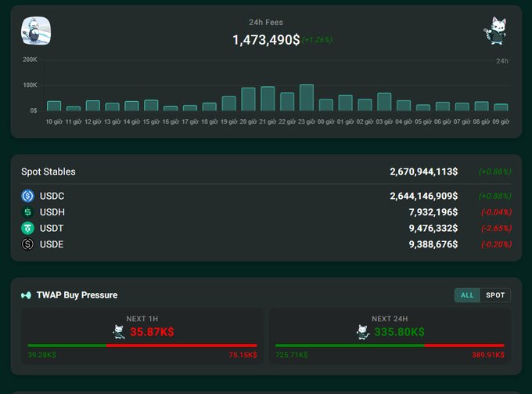
Task: Click the USDE row label
Action: [52, 244]
